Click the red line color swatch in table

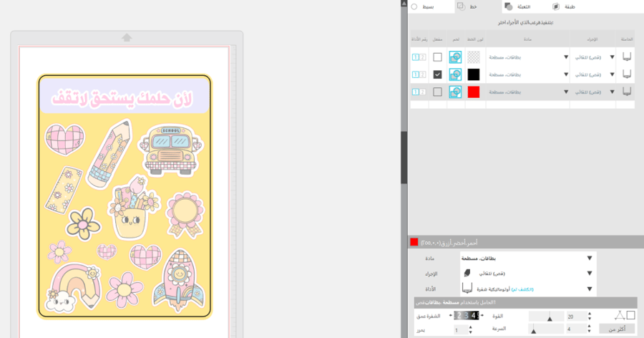[x=474, y=92]
